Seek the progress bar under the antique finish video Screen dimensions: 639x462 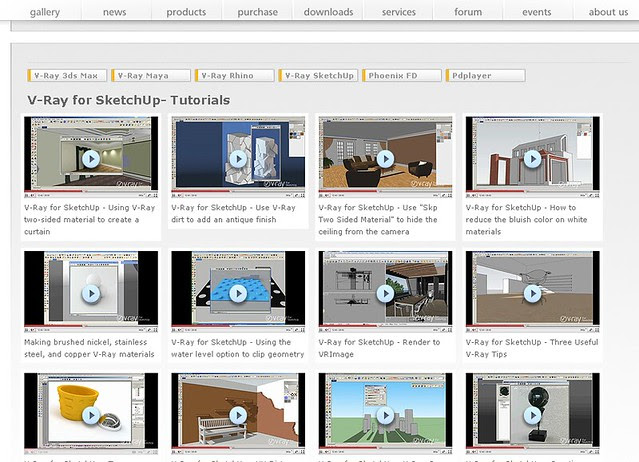(238, 191)
